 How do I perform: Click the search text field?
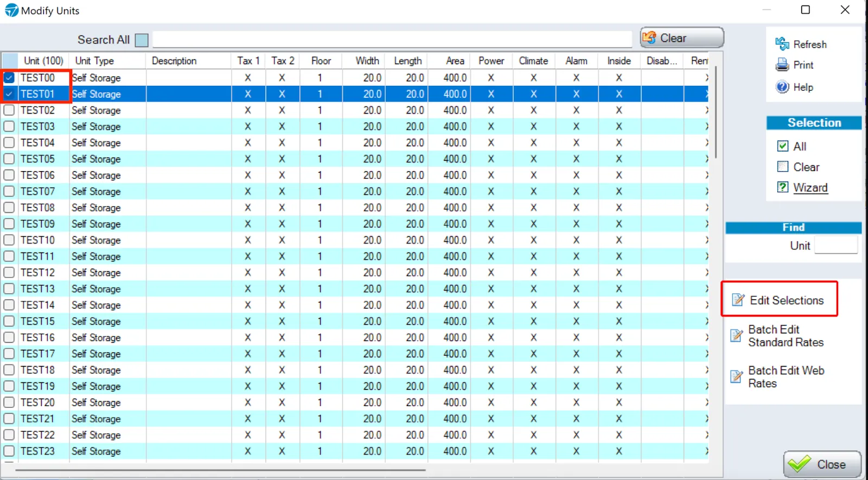392,40
